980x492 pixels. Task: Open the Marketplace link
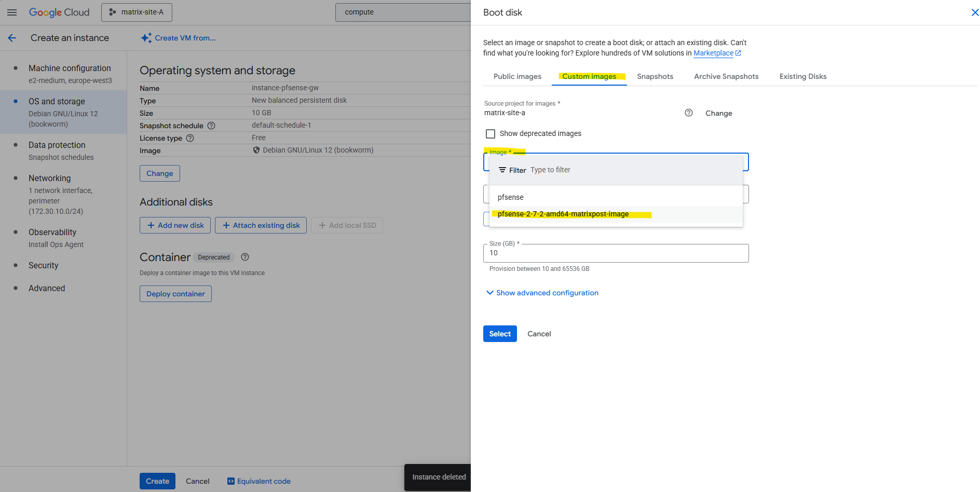coord(713,53)
